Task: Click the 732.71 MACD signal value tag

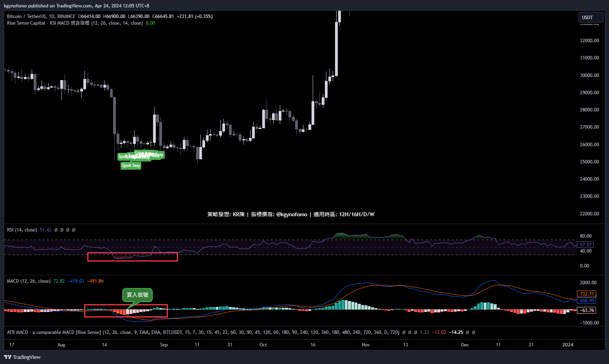Action: coord(587,294)
